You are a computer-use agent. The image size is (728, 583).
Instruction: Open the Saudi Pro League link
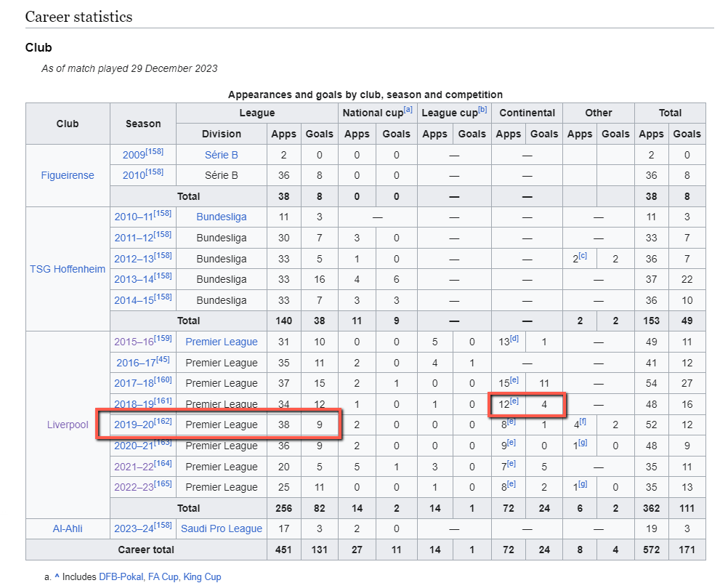coord(222,528)
